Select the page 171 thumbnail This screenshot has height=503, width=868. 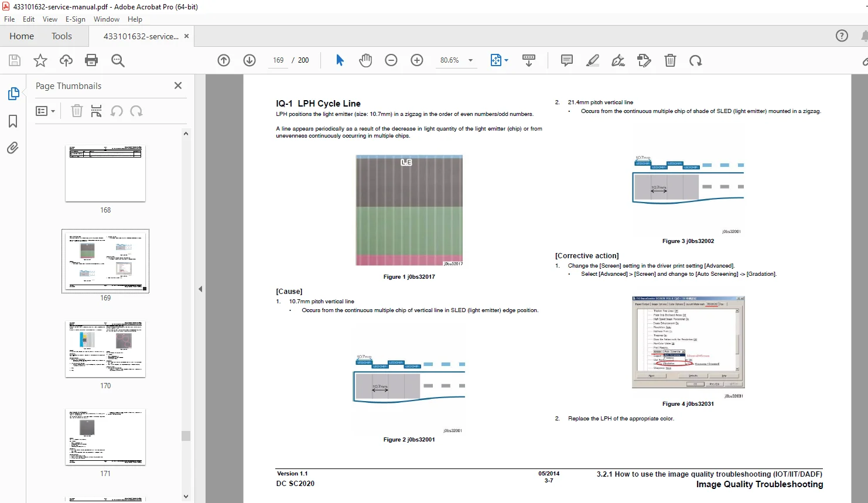[x=105, y=437]
